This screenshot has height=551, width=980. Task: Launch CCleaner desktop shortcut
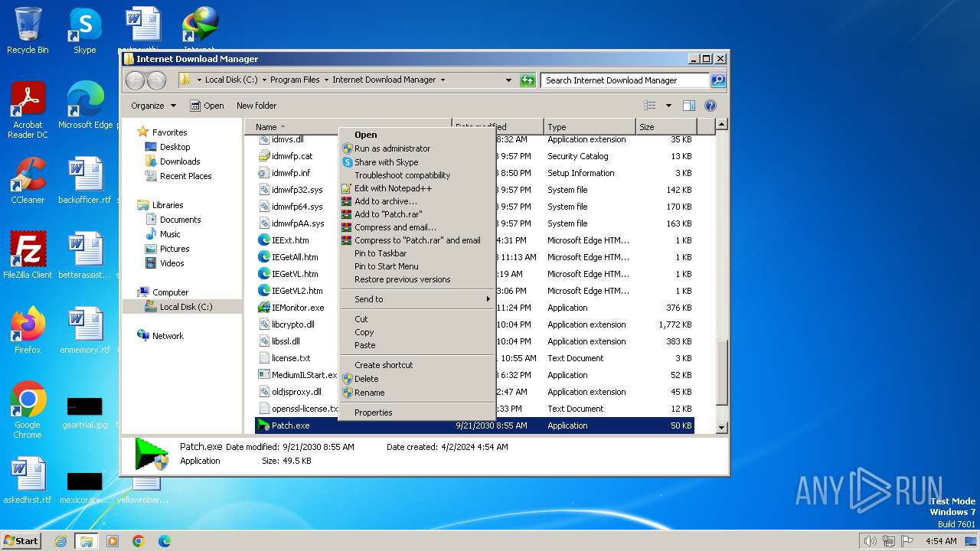tap(28, 180)
